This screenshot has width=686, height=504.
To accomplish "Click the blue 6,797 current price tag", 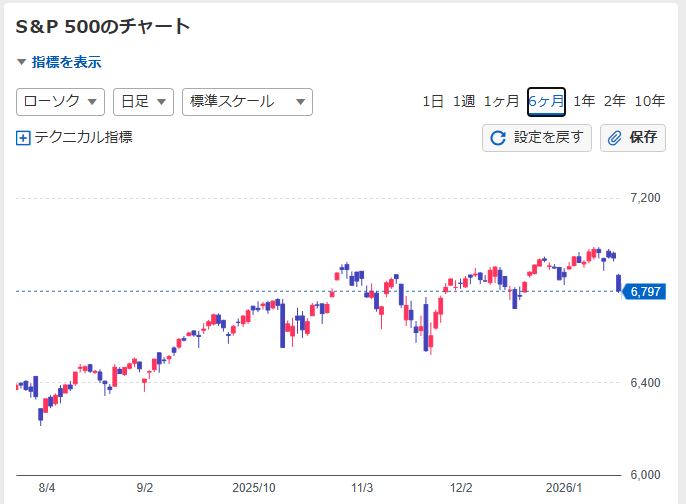I will (645, 291).
